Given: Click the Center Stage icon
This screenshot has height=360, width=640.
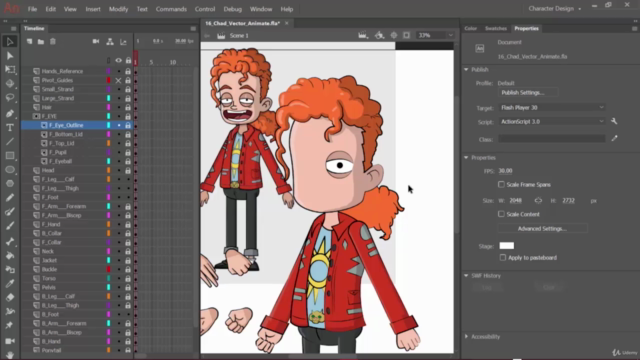Looking at the screenshot, I should pos(393,36).
